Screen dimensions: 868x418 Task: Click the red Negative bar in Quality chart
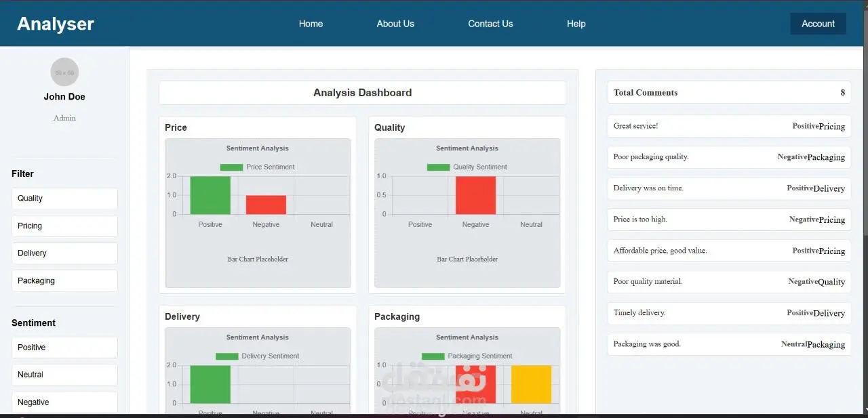475,195
